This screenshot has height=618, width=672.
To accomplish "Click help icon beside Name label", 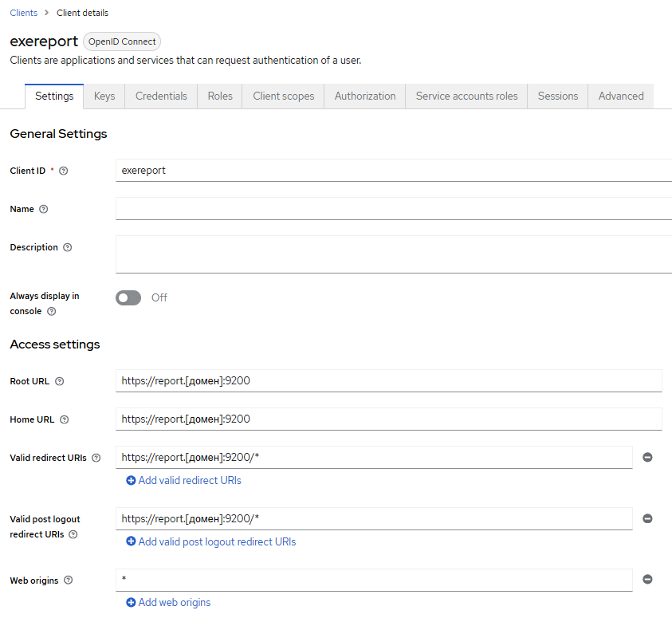I will (43, 209).
